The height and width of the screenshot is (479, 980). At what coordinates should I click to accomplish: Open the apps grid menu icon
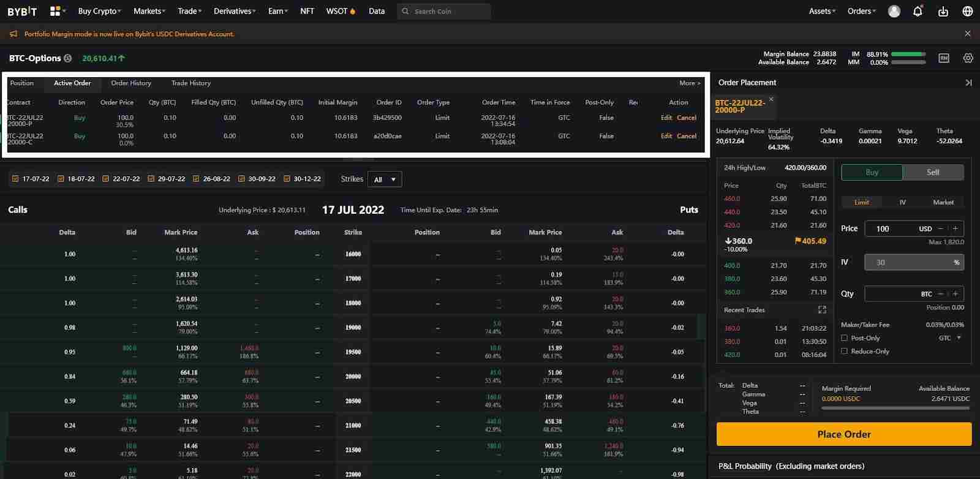pos(55,11)
